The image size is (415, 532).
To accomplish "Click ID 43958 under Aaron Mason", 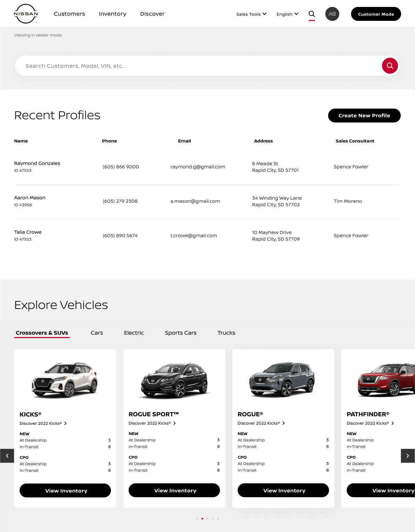I will coord(23,205).
